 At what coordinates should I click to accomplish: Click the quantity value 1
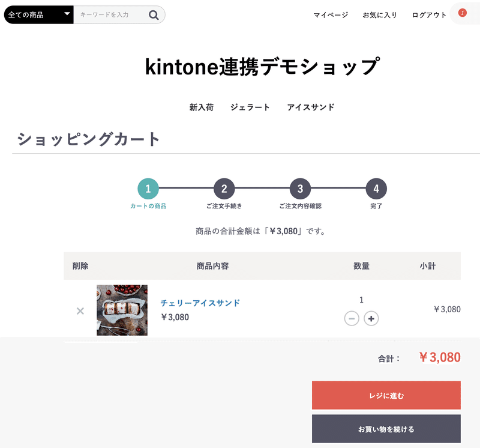tap(361, 300)
